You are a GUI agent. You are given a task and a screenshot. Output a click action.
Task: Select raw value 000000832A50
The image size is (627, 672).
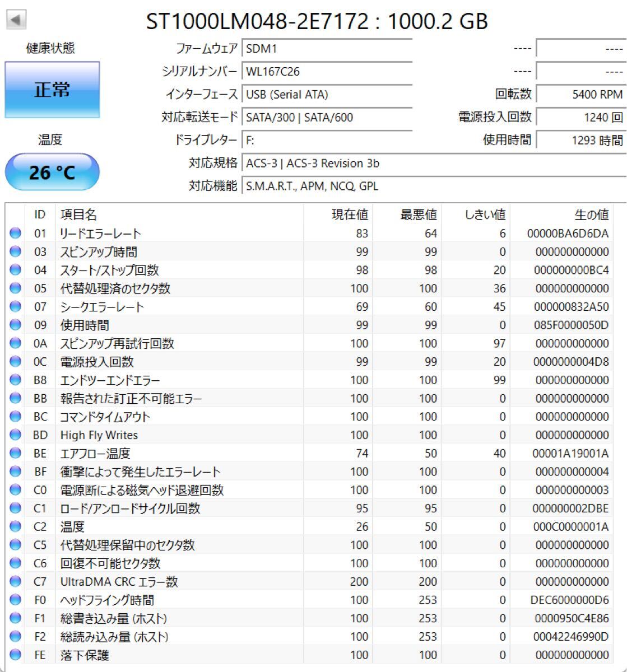click(571, 306)
